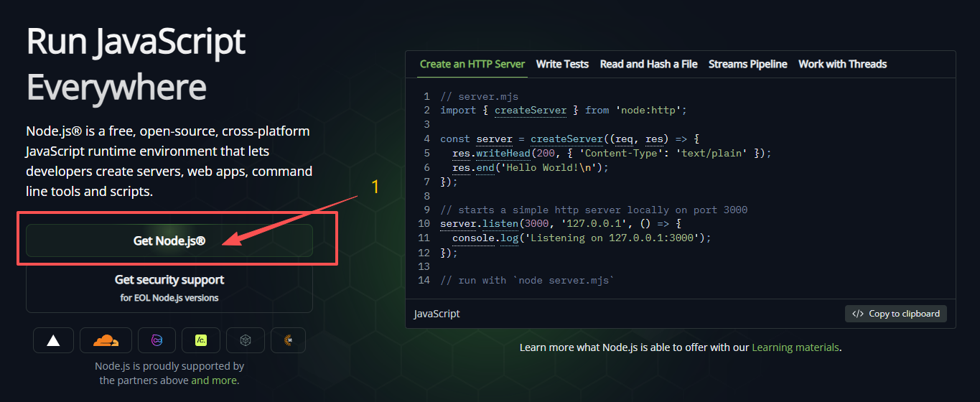This screenshot has width=980, height=402.
Task: Click the '// server.mjs' comment line
Action: click(479, 96)
